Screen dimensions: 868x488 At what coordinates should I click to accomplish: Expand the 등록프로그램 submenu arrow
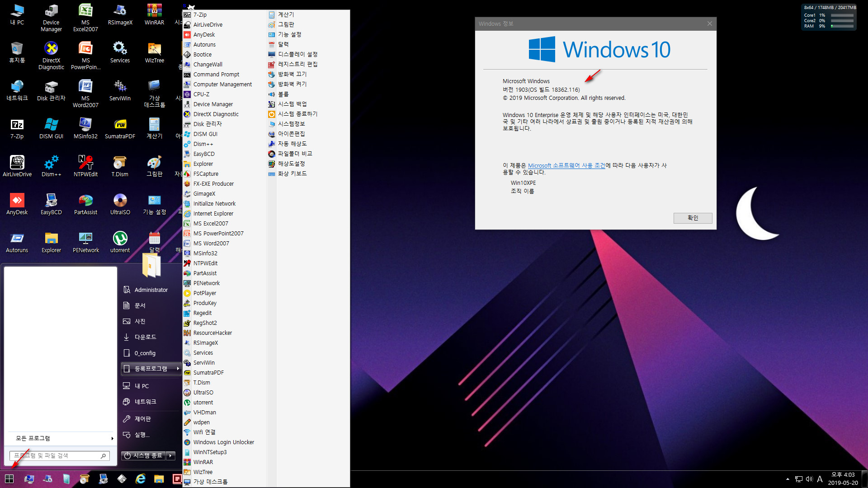(178, 369)
